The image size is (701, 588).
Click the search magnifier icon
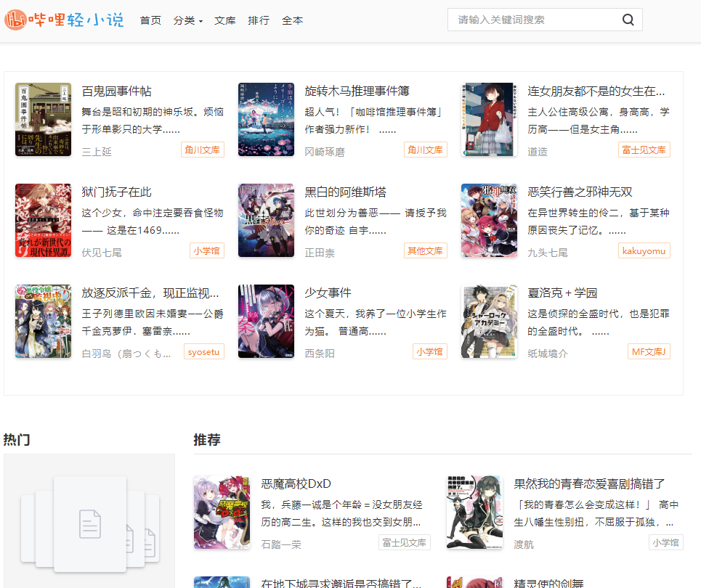(x=628, y=20)
